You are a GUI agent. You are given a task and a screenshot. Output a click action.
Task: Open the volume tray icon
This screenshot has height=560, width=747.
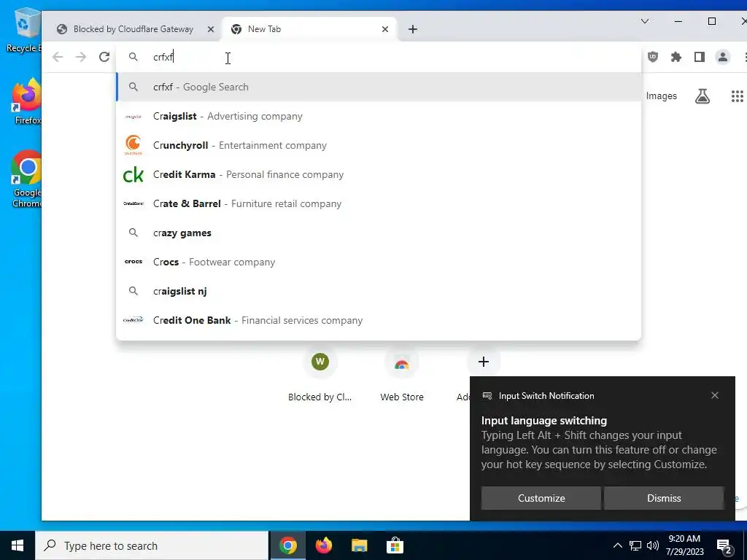[x=653, y=545]
